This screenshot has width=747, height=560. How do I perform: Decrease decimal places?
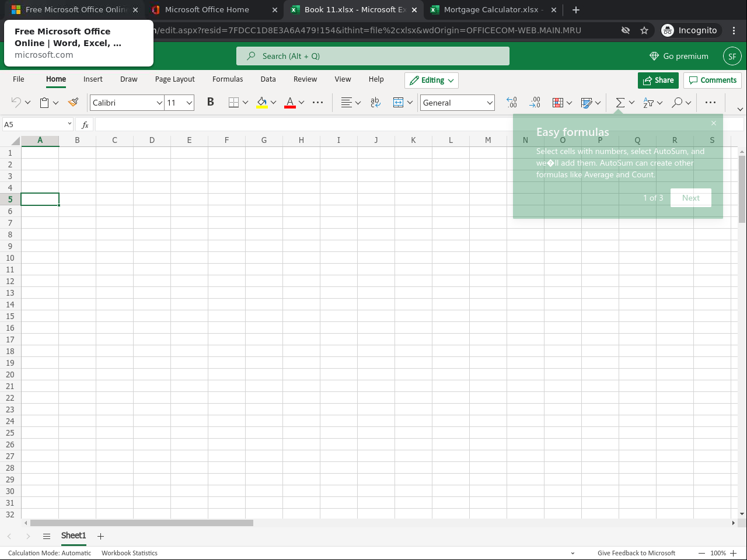[x=535, y=103]
